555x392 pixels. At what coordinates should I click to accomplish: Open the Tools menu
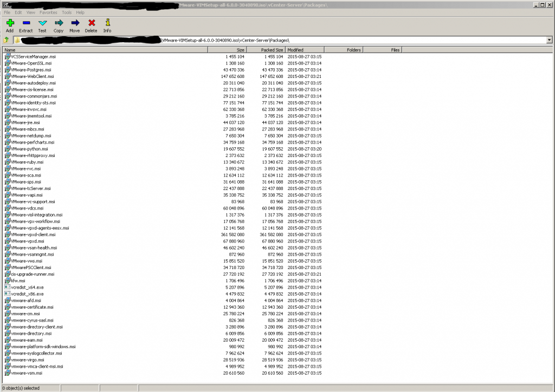[67, 12]
